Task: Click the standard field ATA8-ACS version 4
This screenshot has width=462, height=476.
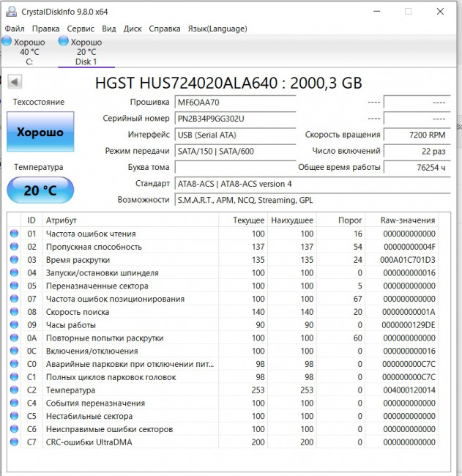Action: coord(313,184)
